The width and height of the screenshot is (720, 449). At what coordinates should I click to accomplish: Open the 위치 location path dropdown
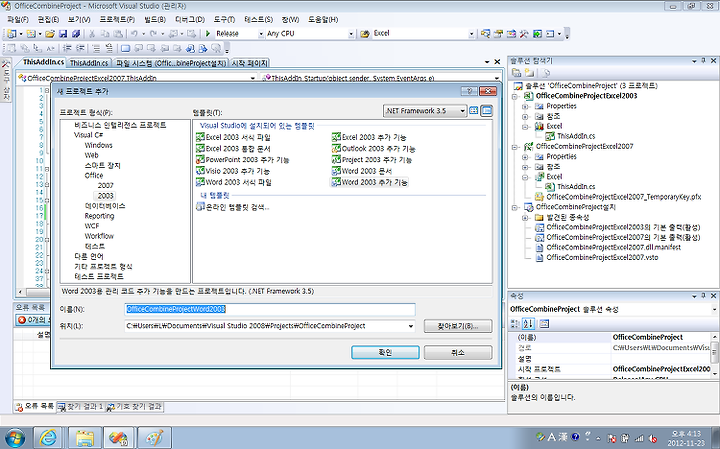[x=411, y=326]
